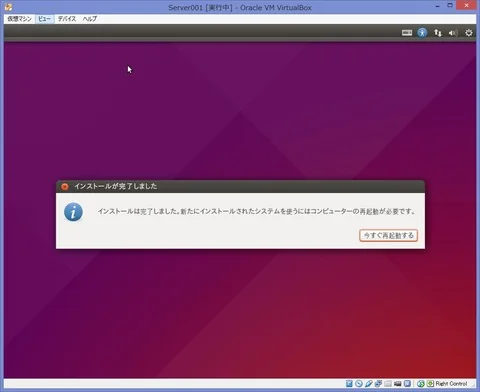Click the dialog title インストールが完了しました
This screenshot has width=480, height=392.
pyautogui.click(x=115, y=186)
